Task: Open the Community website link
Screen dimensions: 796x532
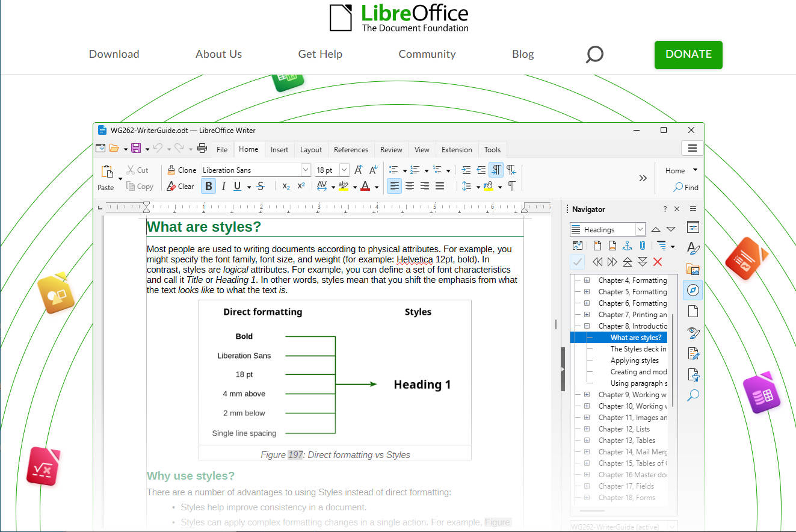Action: coord(427,54)
